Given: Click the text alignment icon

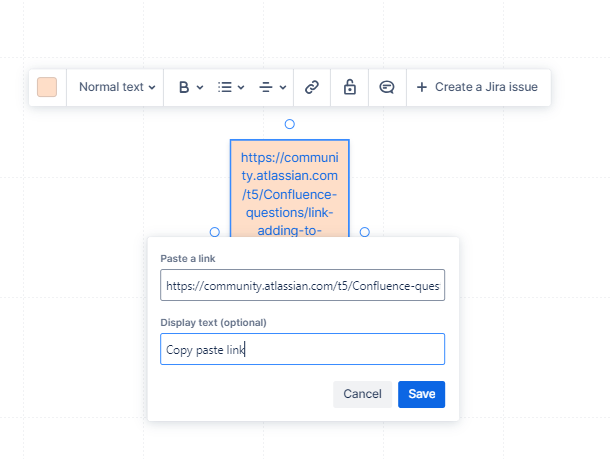Looking at the screenshot, I should (x=266, y=87).
